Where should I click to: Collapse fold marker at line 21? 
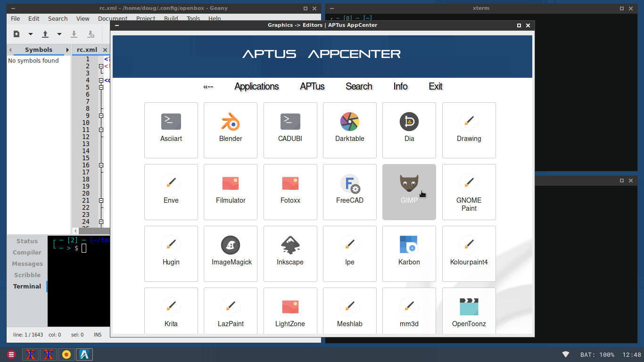click(101, 200)
